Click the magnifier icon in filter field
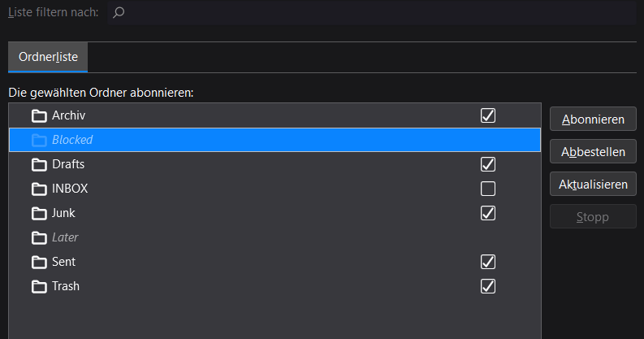644x339 pixels. coord(119,12)
